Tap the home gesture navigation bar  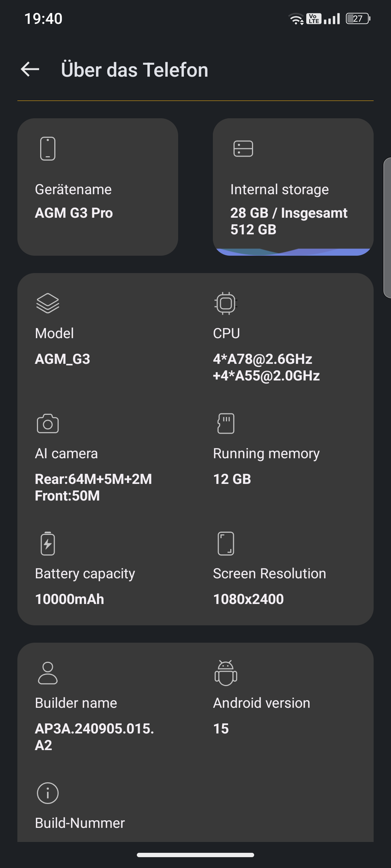195,855
